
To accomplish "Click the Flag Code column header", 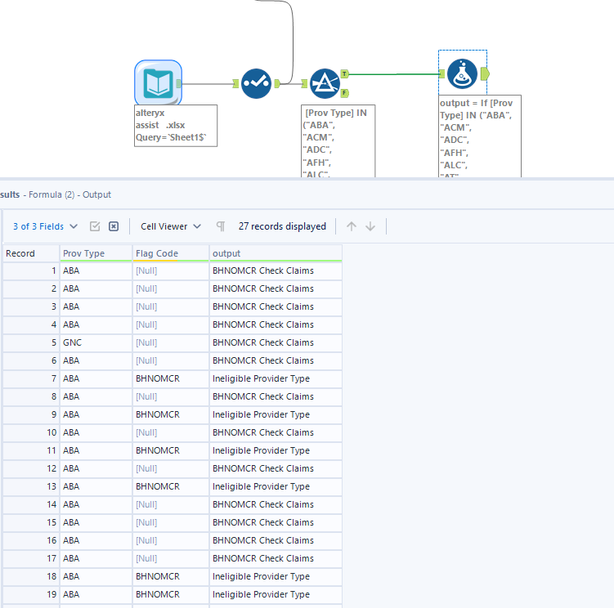I will tap(171, 253).
